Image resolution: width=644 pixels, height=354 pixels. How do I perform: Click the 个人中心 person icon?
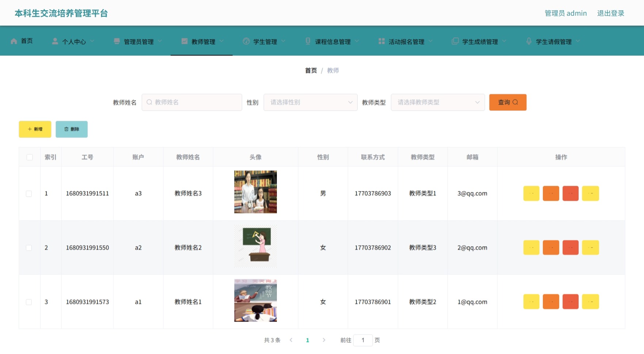pos(55,41)
